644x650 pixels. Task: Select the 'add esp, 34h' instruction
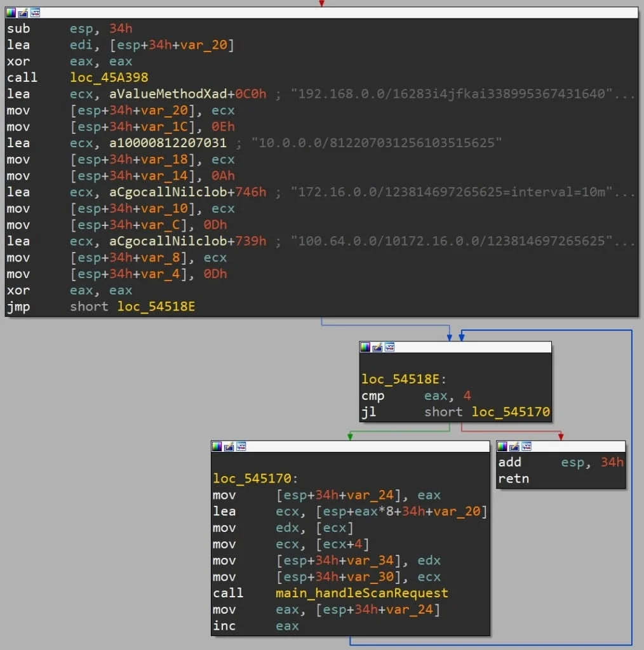561,462
